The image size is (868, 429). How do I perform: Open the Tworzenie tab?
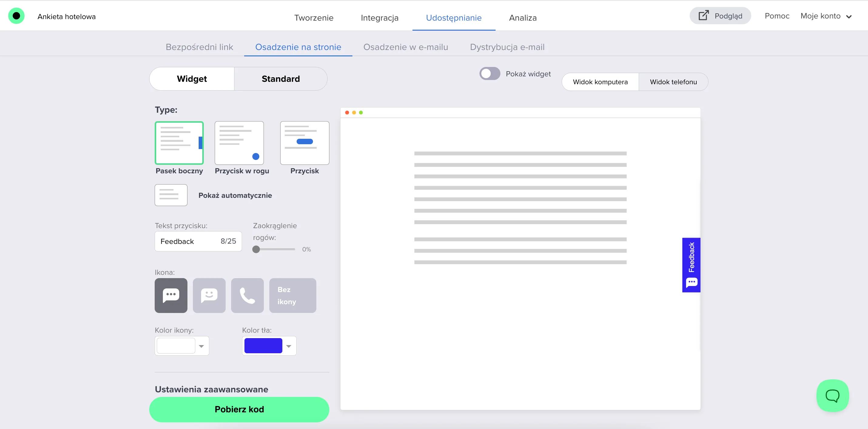click(314, 18)
